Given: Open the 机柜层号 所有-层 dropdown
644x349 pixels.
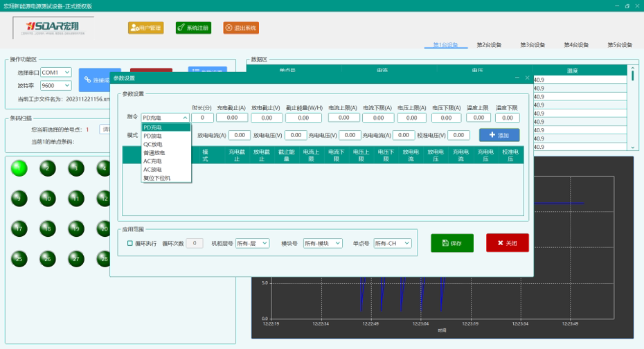Looking at the screenshot, I should coord(252,244).
